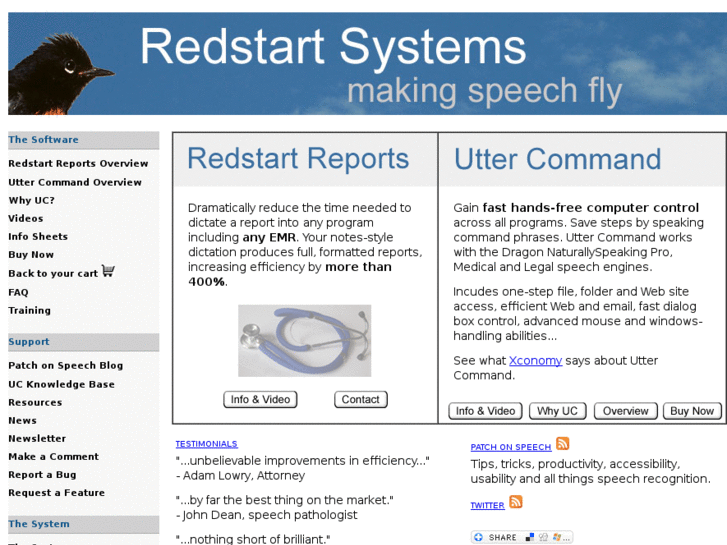Click Info & Video button under Utter Command
Viewport: 727px width, 545px height.
(485, 411)
